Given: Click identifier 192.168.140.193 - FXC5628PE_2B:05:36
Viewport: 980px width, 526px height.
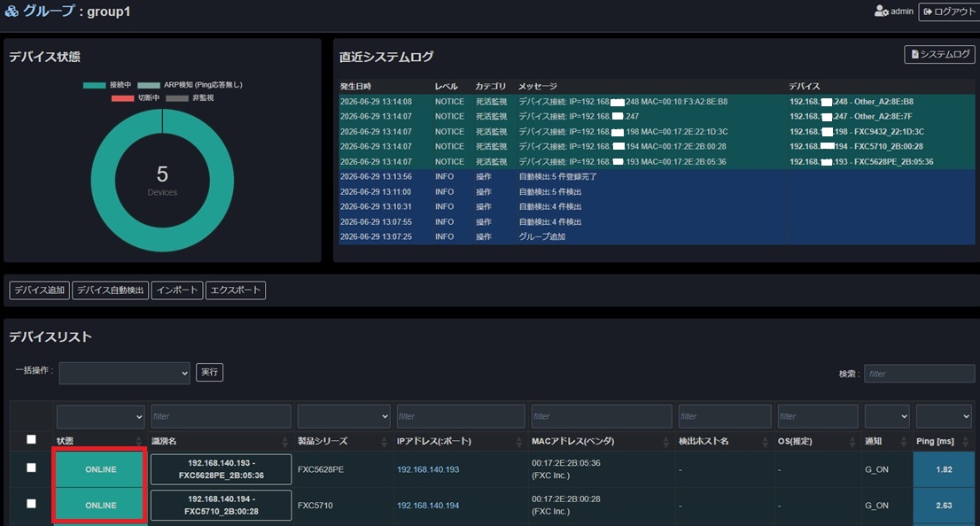Looking at the screenshot, I should pos(222,469).
